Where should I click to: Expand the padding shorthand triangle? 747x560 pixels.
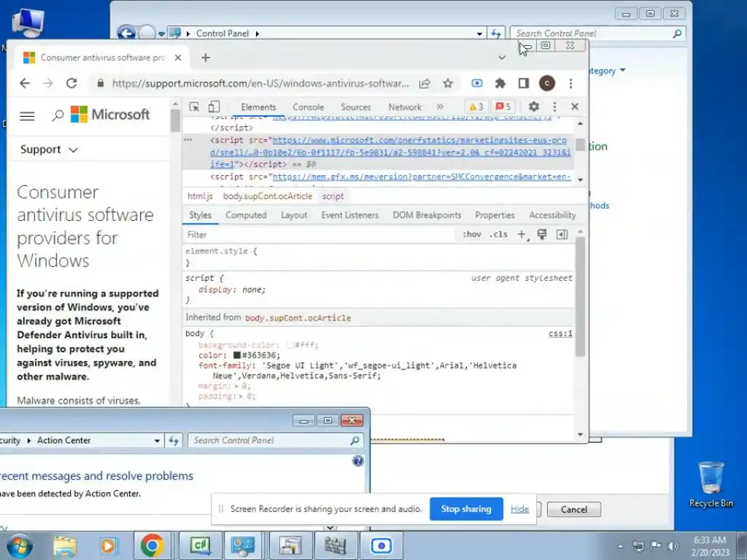(241, 396)
